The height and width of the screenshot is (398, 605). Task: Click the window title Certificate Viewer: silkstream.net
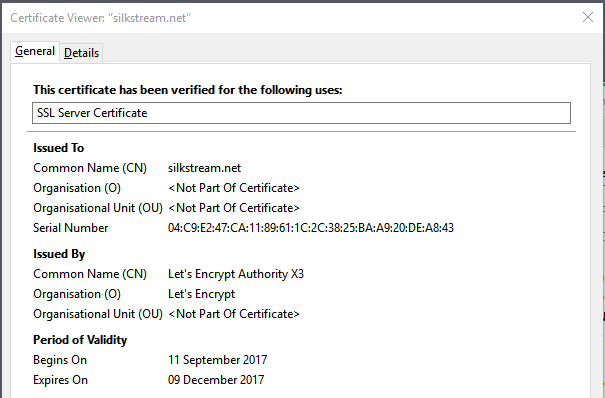tap(100, 18)
